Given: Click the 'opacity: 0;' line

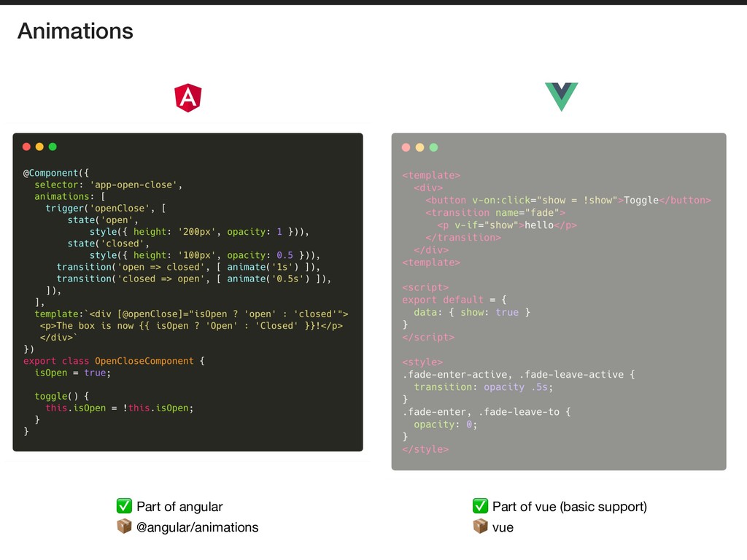Looking at the screenshot, I should point(446,424).
